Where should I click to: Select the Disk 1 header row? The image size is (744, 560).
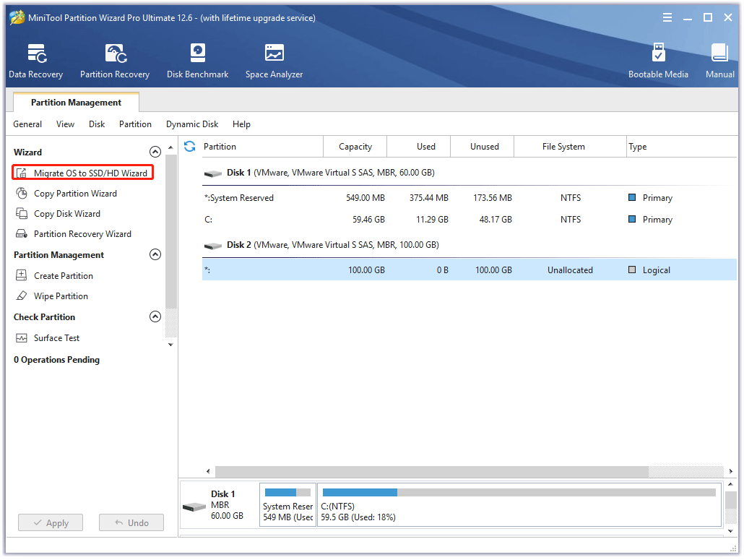(470, 173)
